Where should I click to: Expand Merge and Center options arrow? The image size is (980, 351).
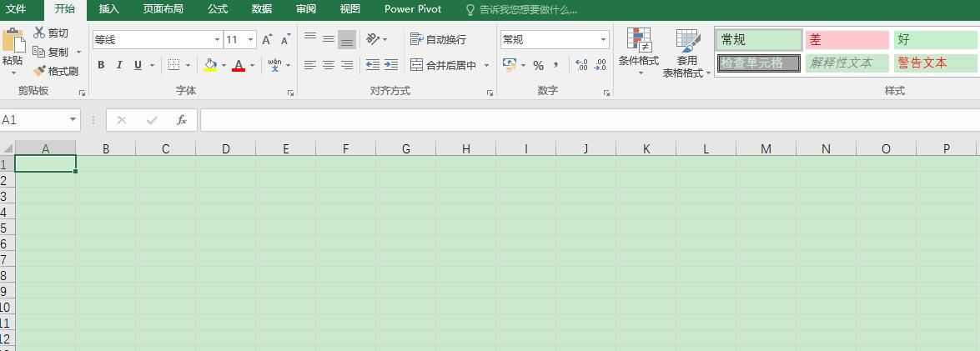(x=486, y=65)
